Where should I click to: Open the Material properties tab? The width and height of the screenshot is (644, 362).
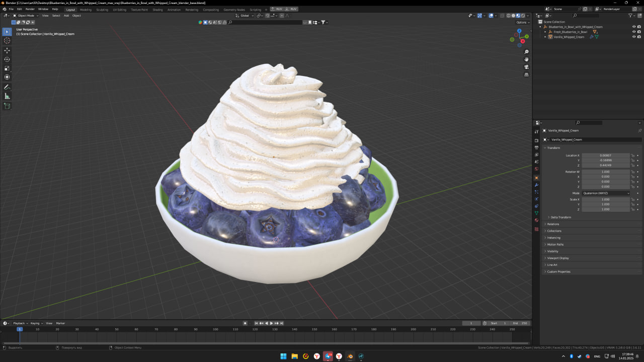point(536,220)
